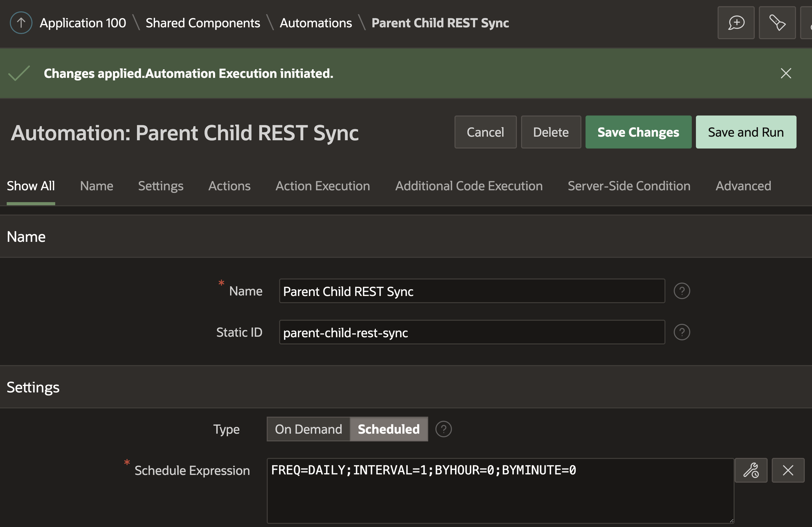Open help for the Name field

[681, 291]
